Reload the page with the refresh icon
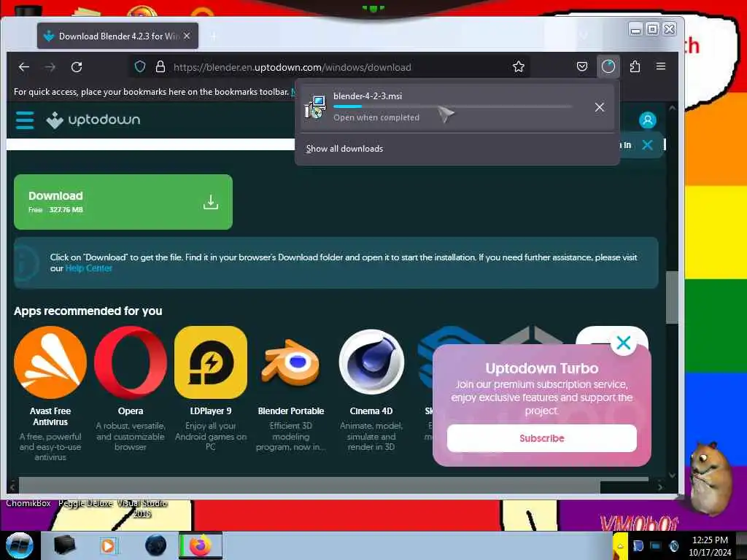Screen dimensions: 747x560 coord(77,67)
